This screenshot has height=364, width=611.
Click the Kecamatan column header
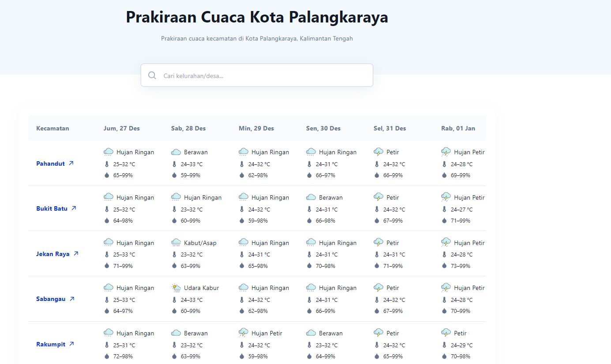(x=52, y=128)
